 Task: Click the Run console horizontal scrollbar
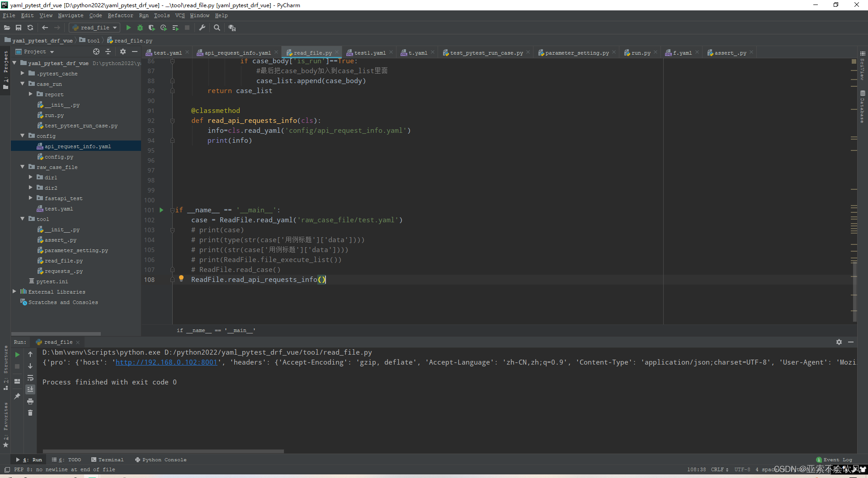pyautogui.click(x=163, y=451)
